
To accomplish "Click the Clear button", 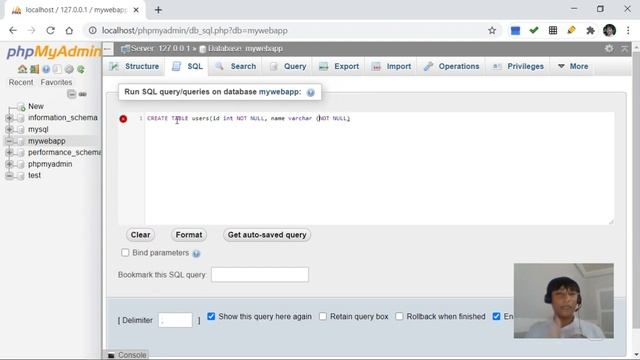I will click(140, 235).
